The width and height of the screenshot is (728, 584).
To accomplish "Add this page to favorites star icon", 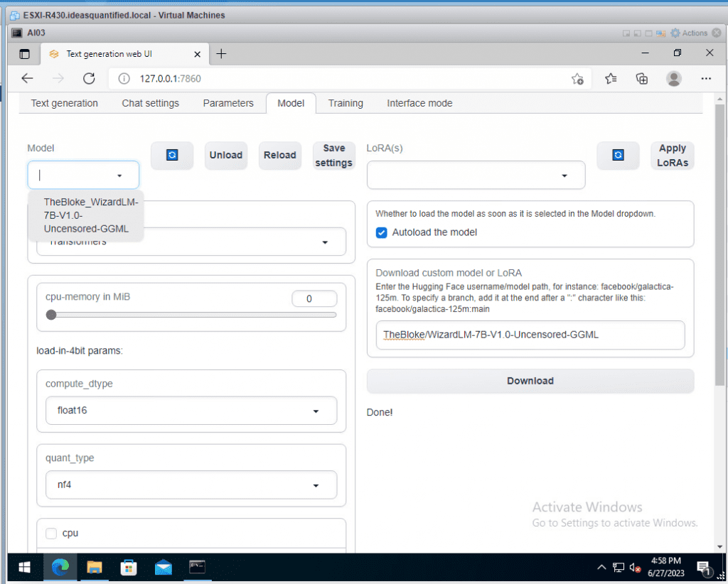I will click(577, 79).
